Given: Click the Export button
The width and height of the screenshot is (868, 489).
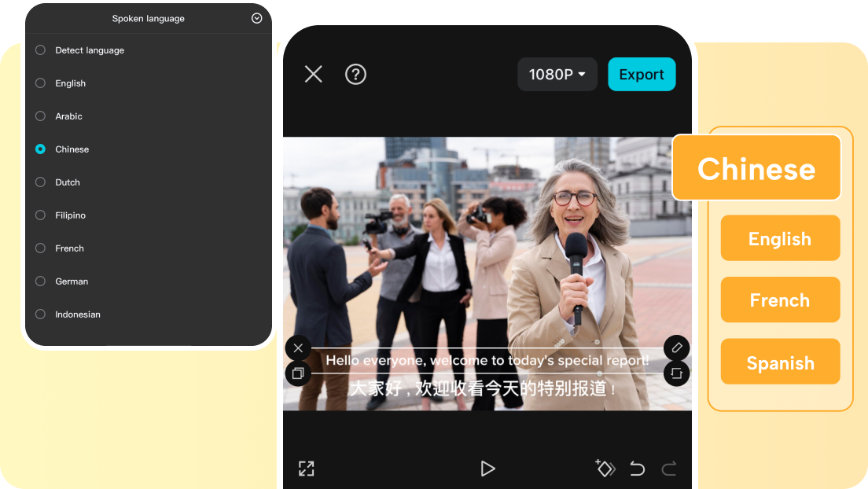Looking at the screenshot, I should point(642,74).
